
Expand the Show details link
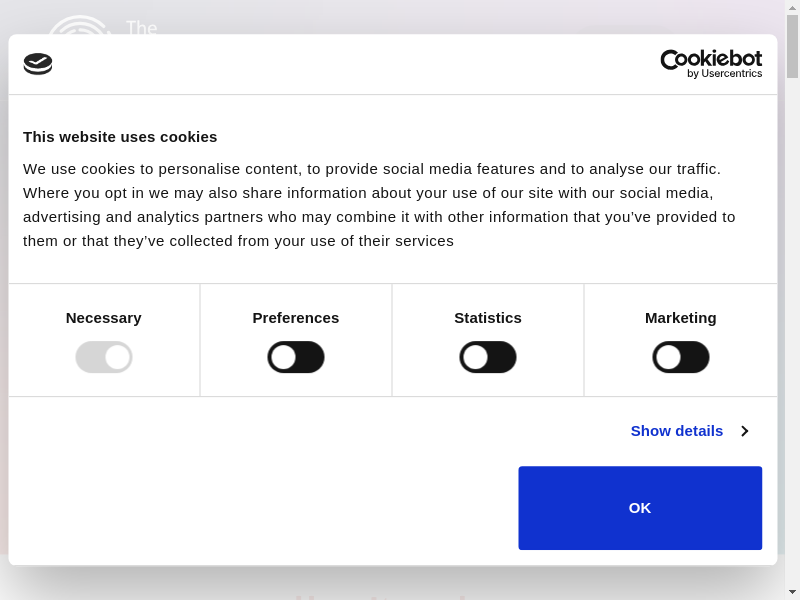point(677,431)
